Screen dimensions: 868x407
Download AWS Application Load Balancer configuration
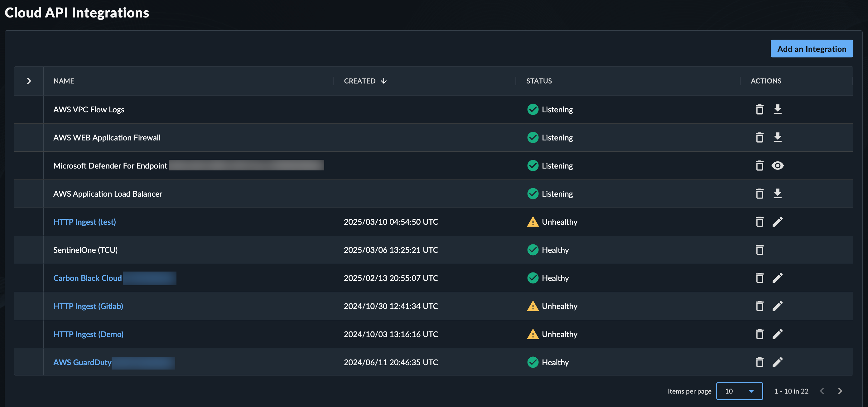point(777,194)
